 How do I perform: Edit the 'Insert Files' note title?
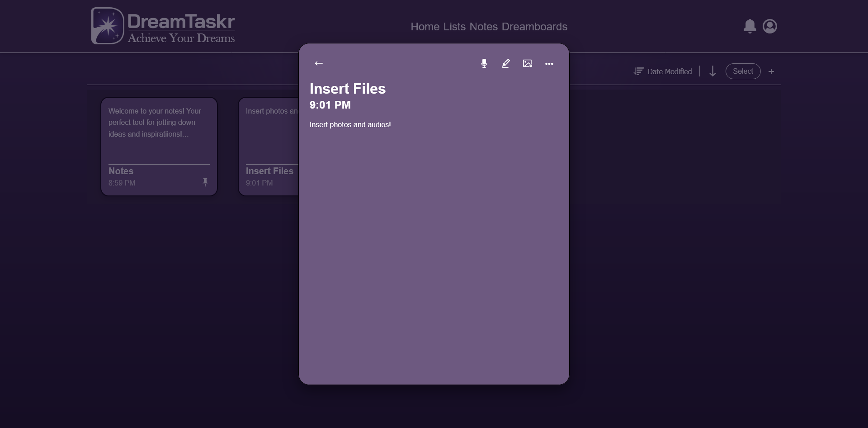tap(348, 89)
